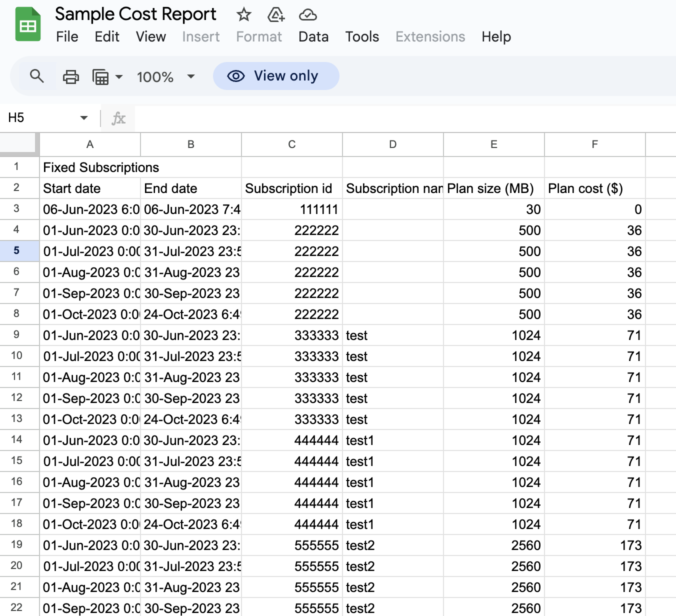Click the 111111 subscription id cell
The width and height of the screenshot is (676, 616).
(x=292, y=209)
